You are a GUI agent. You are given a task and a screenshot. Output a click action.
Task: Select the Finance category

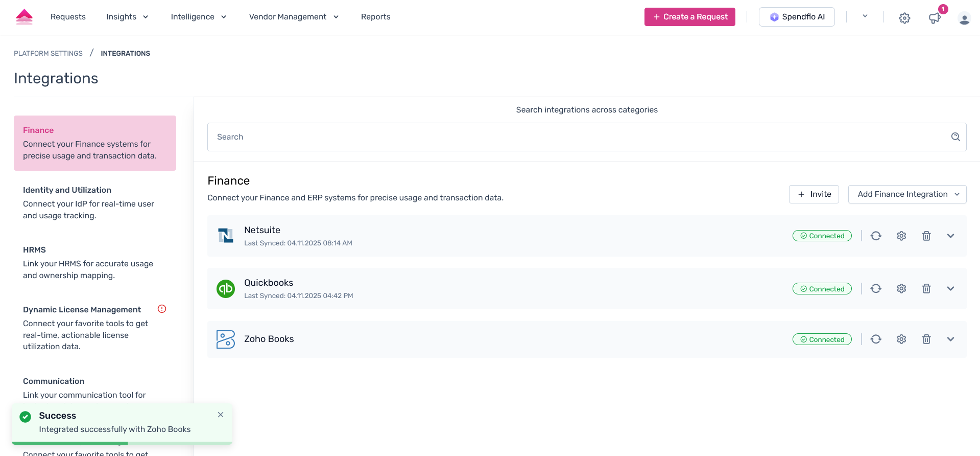(x=95, y=143)
